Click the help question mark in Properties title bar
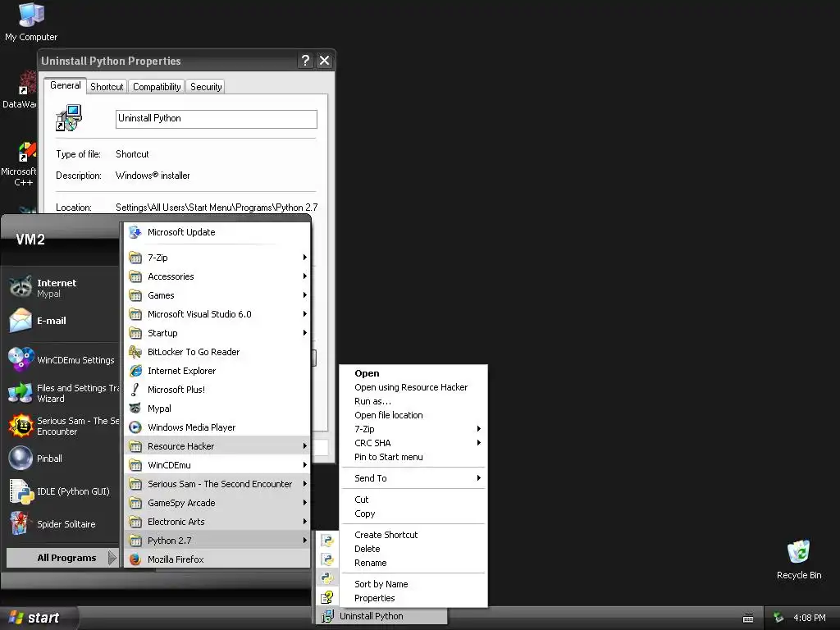The width and height of the screenshot is (840, 630). [305, 61]
